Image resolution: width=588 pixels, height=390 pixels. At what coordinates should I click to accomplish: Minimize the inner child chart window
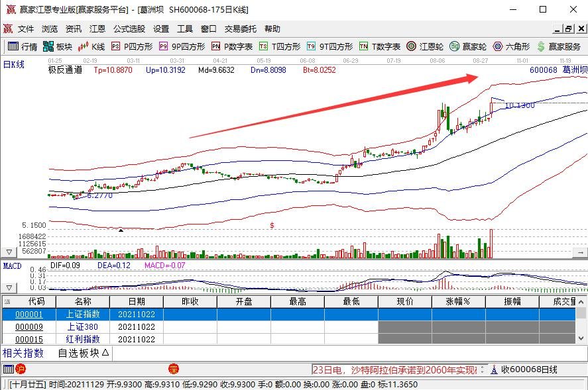coord(558,28)
